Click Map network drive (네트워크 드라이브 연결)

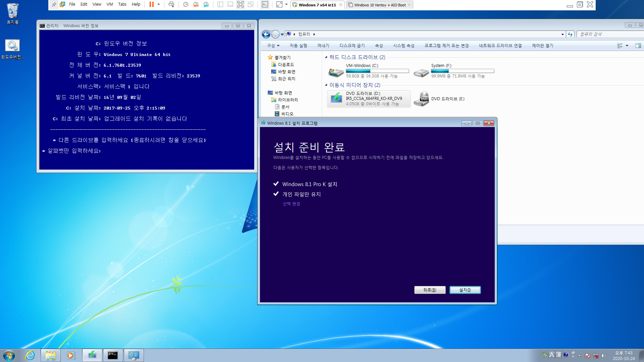[500, 46]
